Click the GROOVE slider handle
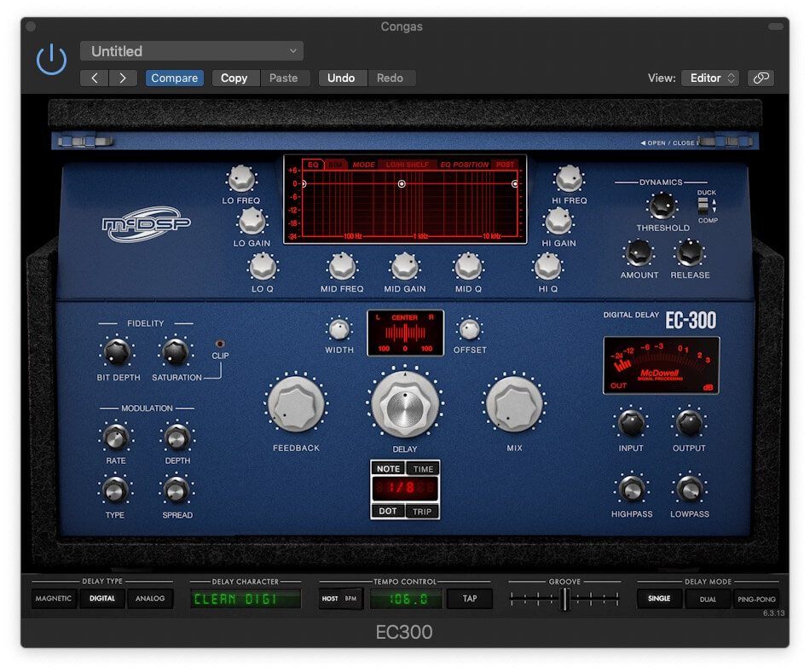810x672 pixels. pos(564,600)
